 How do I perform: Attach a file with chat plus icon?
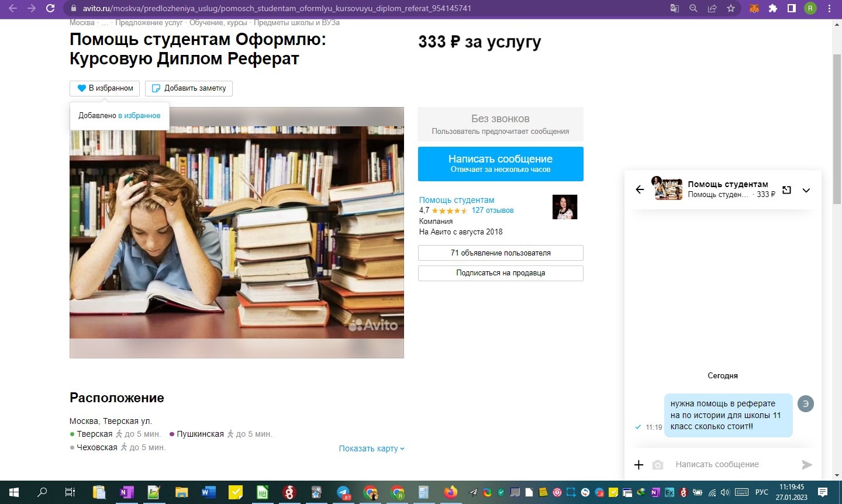click(x=639, y=465)
